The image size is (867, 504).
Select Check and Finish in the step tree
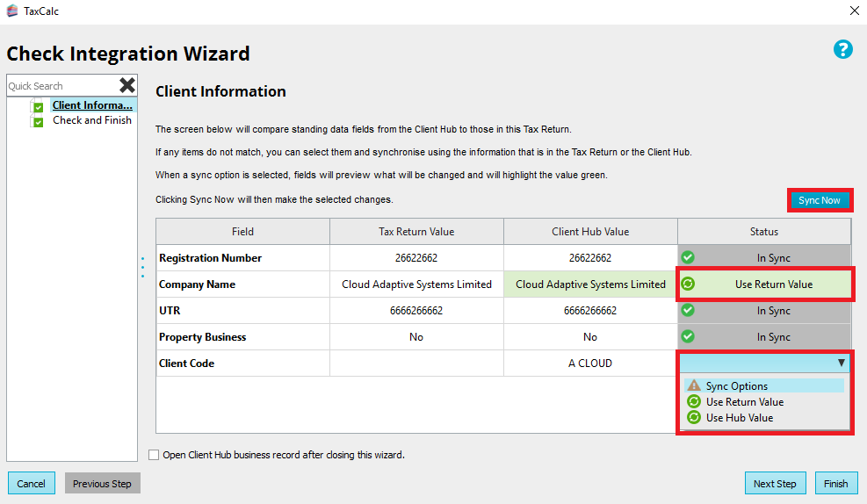tap(91, 120)
